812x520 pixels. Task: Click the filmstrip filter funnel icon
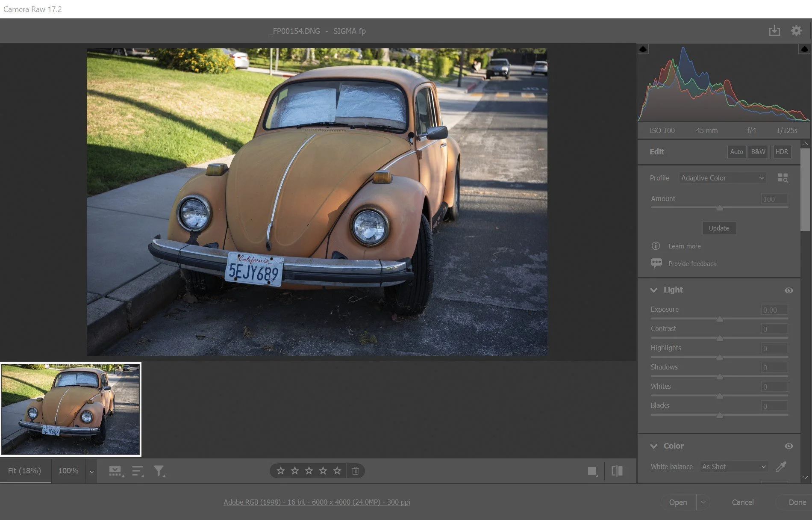coord(159,471)
